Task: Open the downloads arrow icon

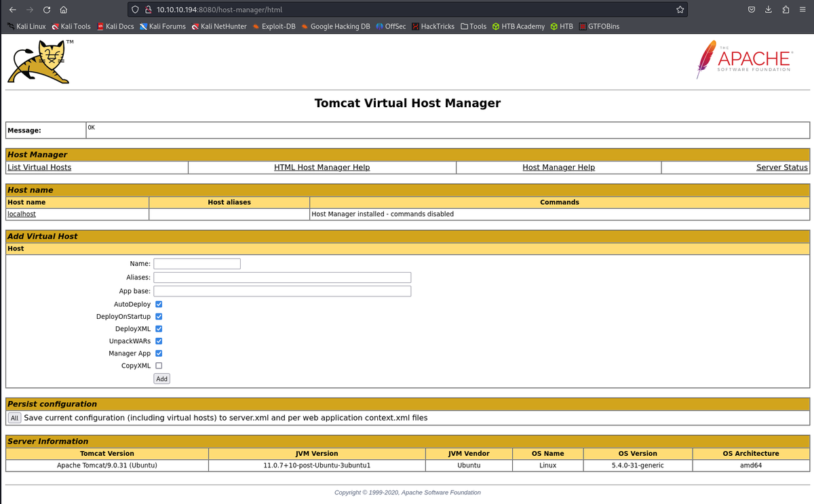Action: click(769, 9)
